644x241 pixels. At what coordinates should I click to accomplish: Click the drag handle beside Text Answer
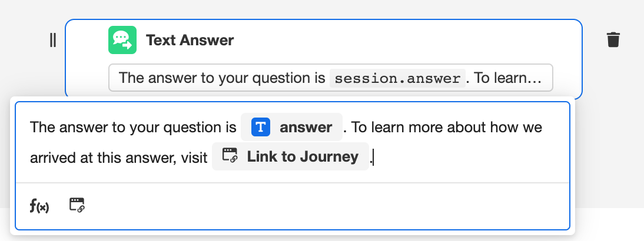pyautogui.click(x=53, y=40)
